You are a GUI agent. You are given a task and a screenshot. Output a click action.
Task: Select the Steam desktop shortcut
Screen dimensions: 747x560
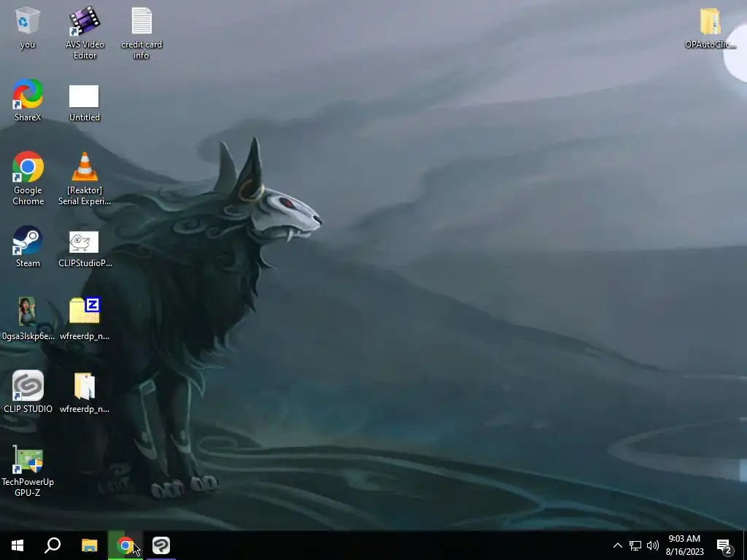tap(28, 246)
